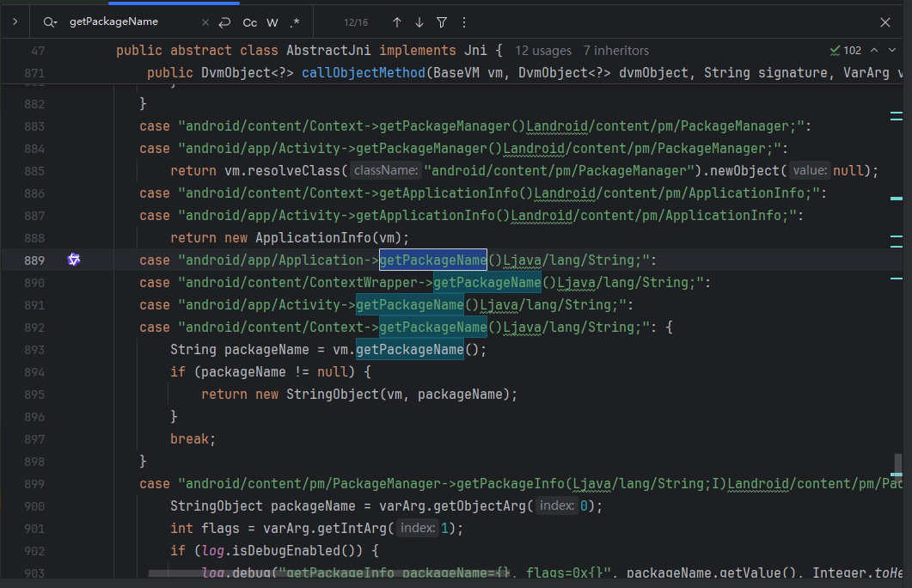Close the find bar
The width and height of the screenshot is (912, 588).
[x=885, y=22]
